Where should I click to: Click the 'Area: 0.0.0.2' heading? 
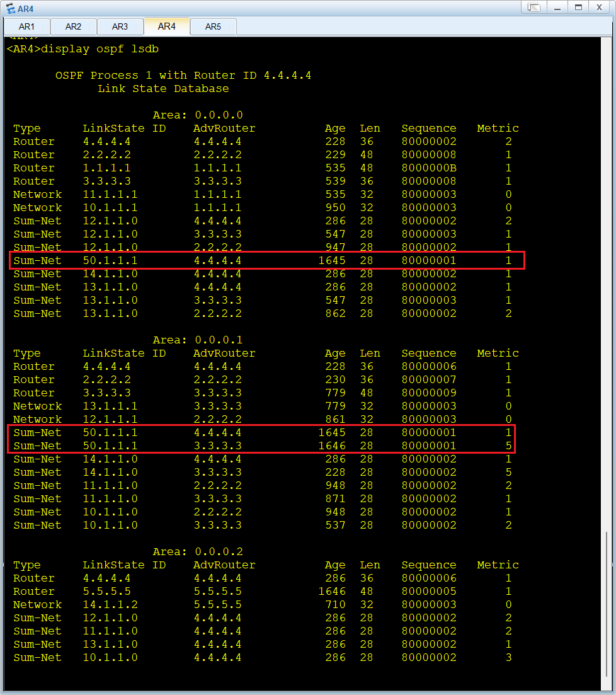coord(198,552)
